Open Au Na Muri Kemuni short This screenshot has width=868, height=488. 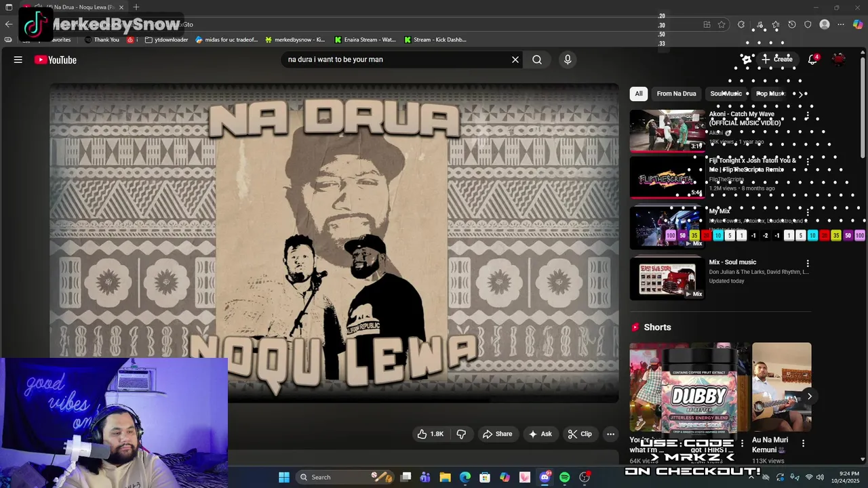point(781,386)
